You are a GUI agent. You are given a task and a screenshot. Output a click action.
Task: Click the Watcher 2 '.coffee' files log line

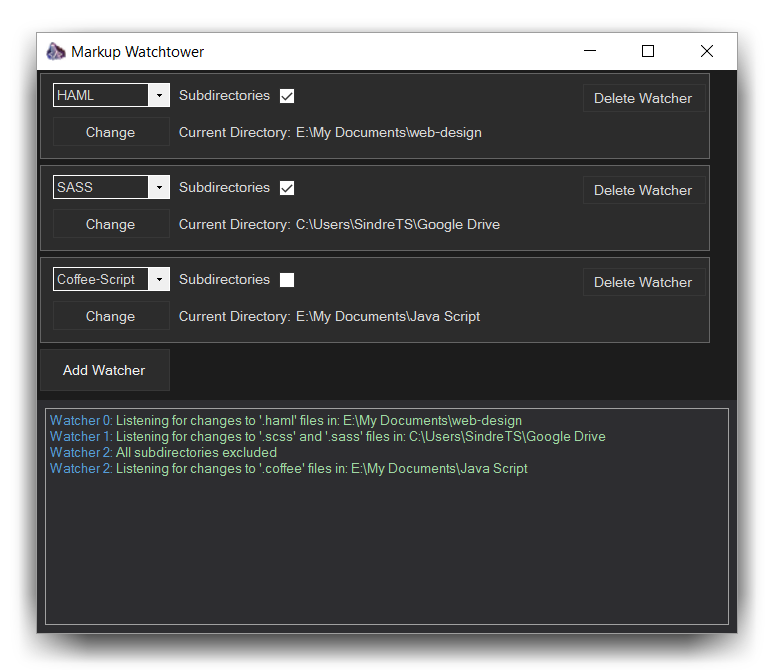point(289,469)
